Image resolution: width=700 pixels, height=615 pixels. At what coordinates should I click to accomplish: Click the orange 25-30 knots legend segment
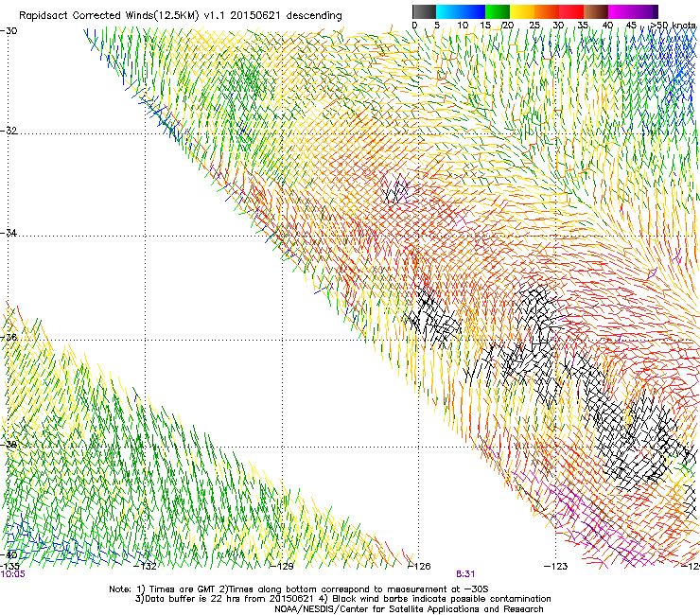547,11
